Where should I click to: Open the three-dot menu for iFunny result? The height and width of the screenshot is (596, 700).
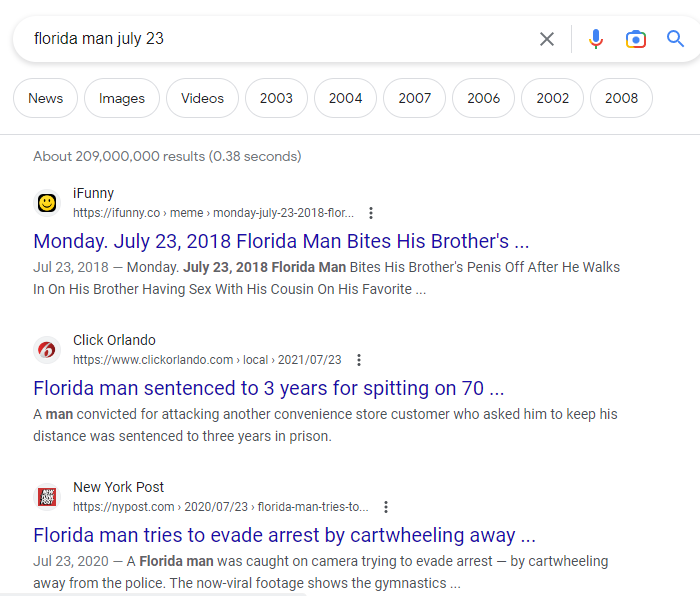pos(371,213)
